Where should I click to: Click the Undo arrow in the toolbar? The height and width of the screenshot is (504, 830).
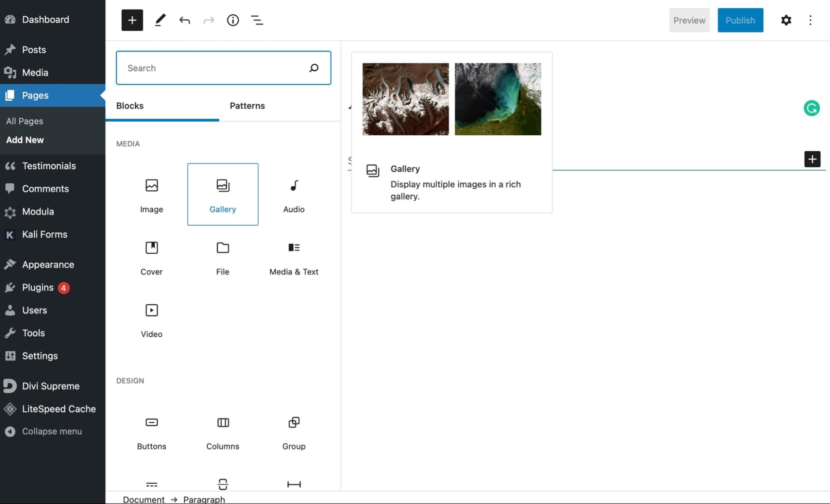tap(184, 20)
